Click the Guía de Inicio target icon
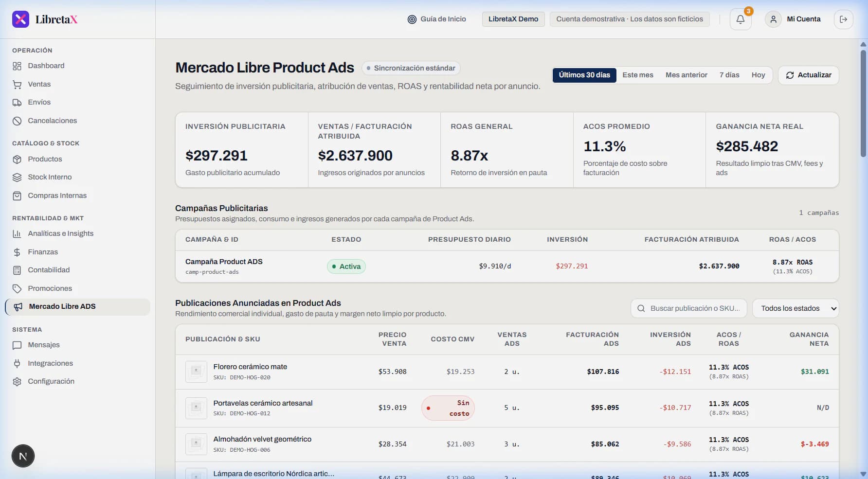The height and width of the screenshot is (479, 868). (x=412, y=19)
